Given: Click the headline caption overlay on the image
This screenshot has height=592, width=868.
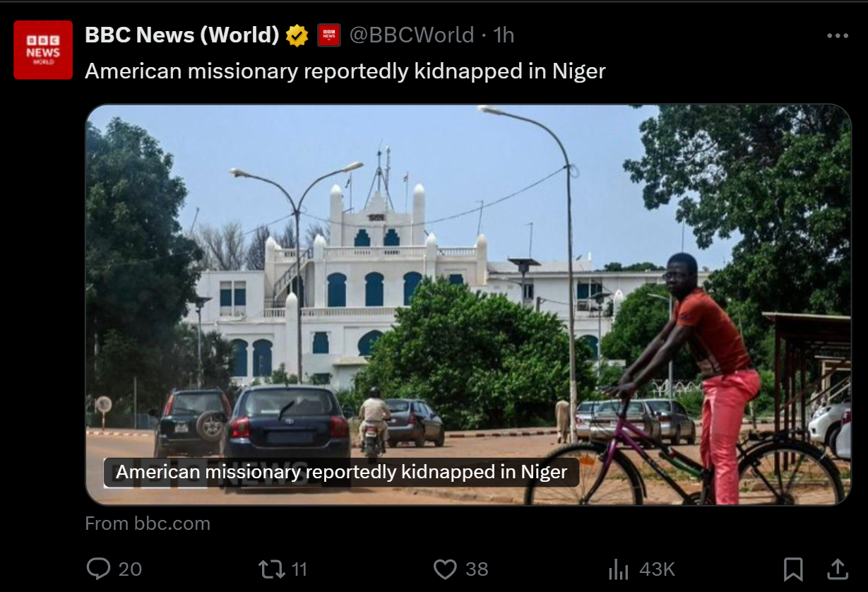Looking at the screenshot, I should point(341,472).
